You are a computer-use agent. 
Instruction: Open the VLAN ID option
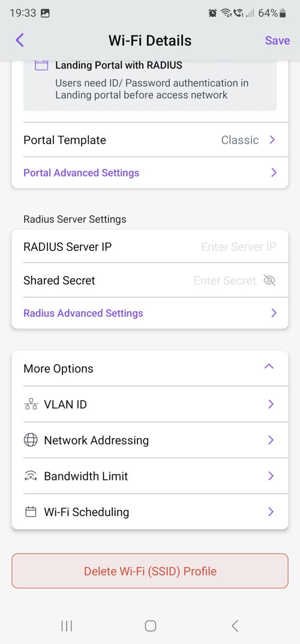click(x=150, y=404)
